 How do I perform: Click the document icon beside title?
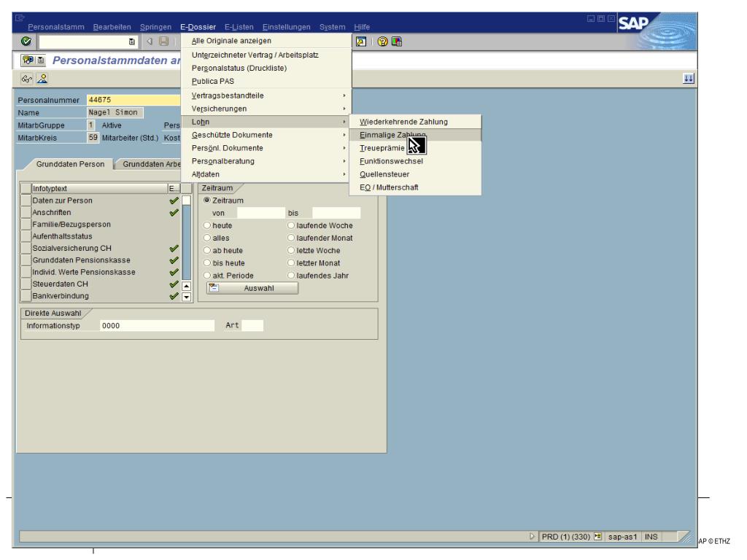41,60
